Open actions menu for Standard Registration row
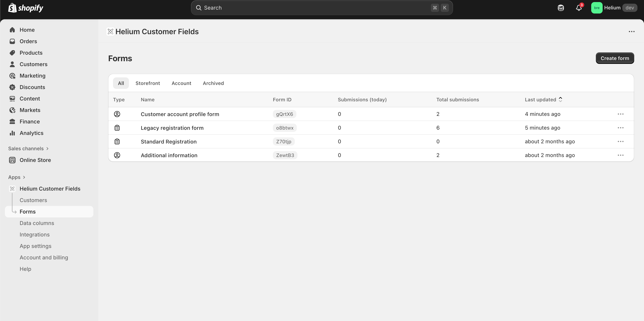This screenshot has height=321, width=644. coord(620,141)
